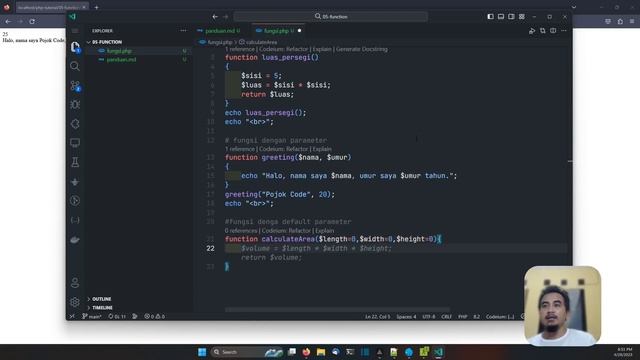The height and width of the screenshot is (360, 640).
Task: Click Explain codelens above greeting function
Action: click(x=322, y=149)
